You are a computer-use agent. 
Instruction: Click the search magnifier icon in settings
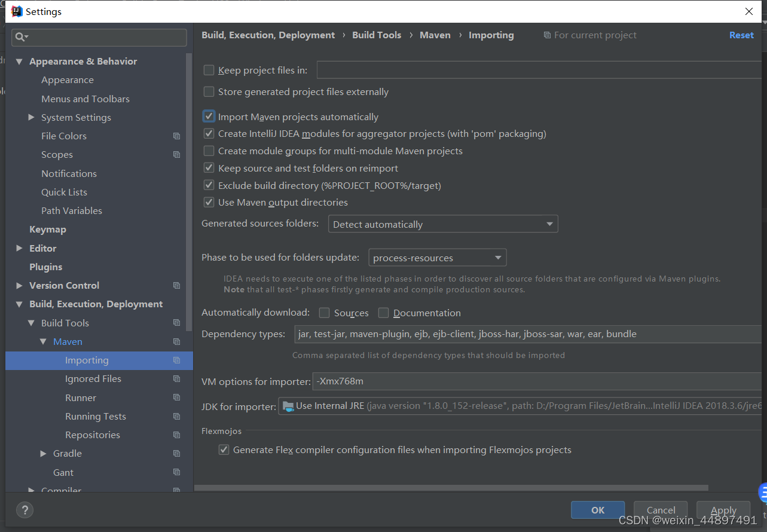click(x=20, y=37)
